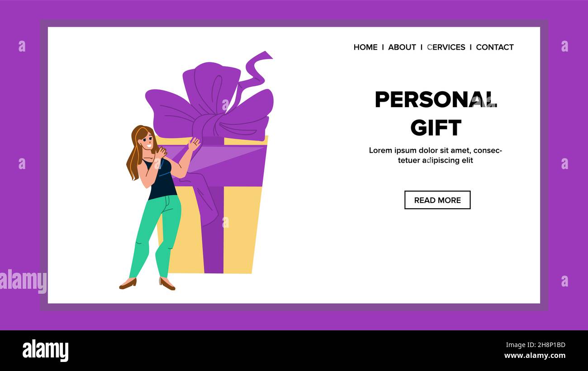
Task: Click the woman's raised hand
Action: 194,144
